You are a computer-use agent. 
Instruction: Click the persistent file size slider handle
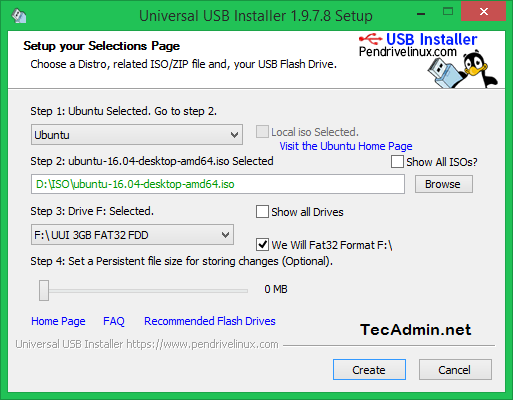click(44, 290)
